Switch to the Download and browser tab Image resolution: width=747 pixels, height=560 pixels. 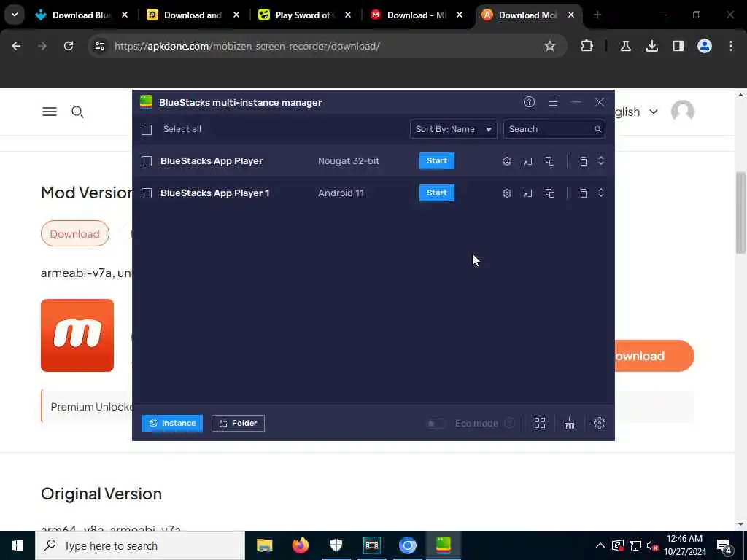[193, 15]
